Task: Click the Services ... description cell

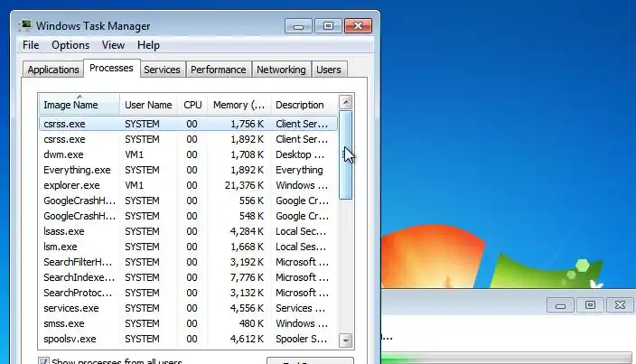Action: click(301, 308)
